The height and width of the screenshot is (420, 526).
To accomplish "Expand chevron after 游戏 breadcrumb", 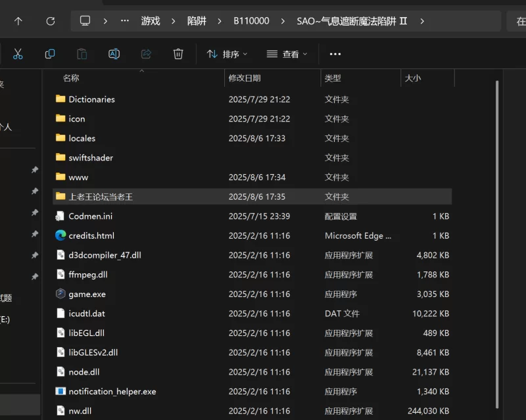I will (174, 21).
